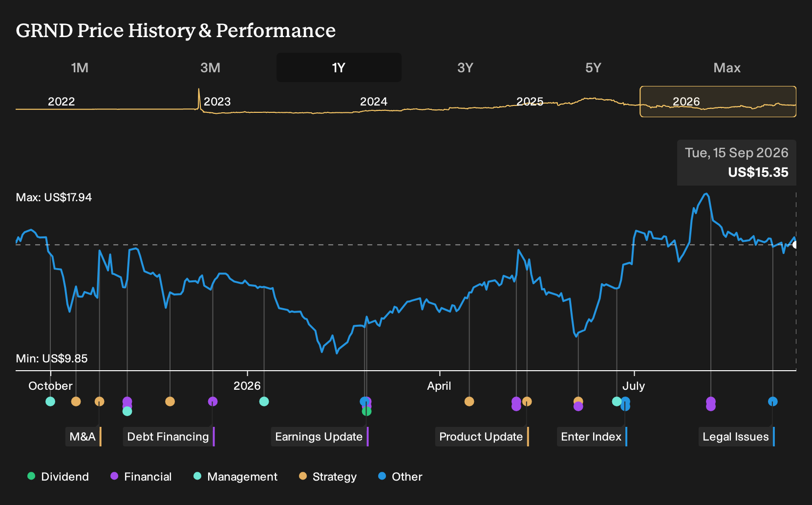Open the M&A event label
The width and height of the screenshot is (812, 505).
[84, 437]
